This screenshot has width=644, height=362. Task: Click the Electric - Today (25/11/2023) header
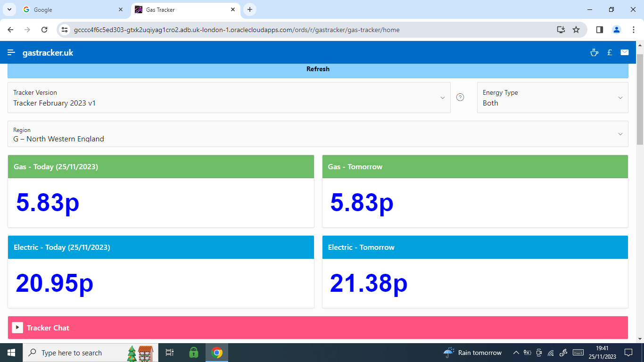point(161,247)
